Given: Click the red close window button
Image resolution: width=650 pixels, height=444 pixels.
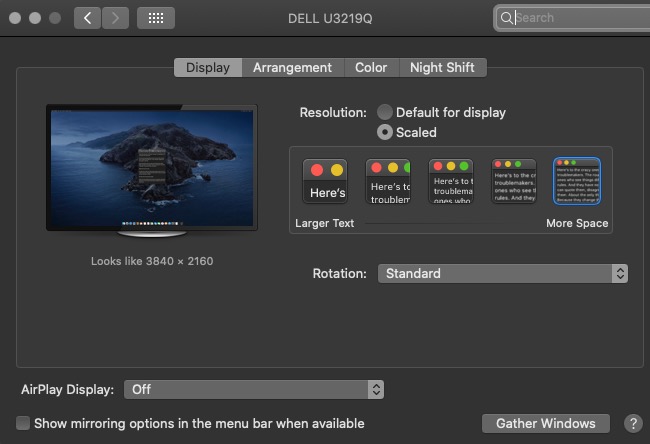Looking at the screenshot, I should point(15,18).
